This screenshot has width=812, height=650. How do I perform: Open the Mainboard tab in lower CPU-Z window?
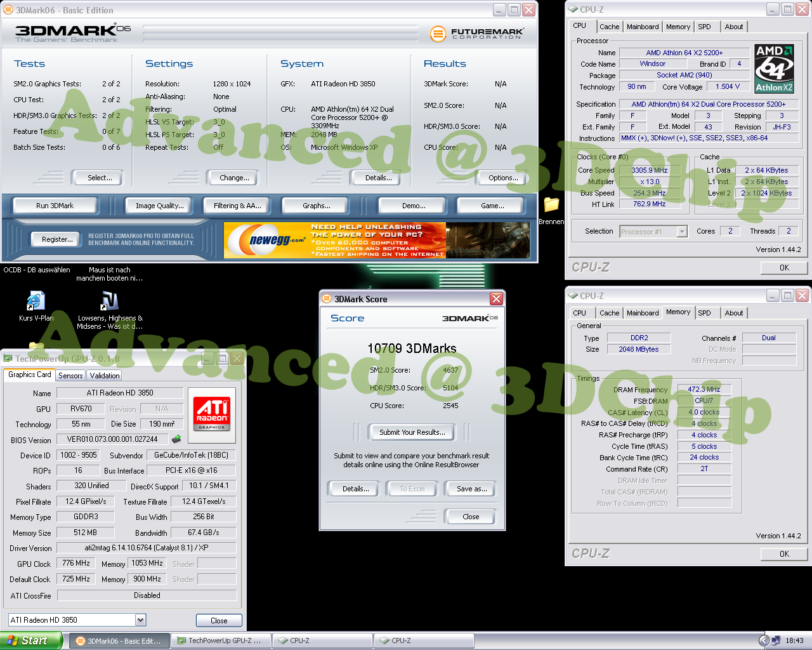[643, 313]
